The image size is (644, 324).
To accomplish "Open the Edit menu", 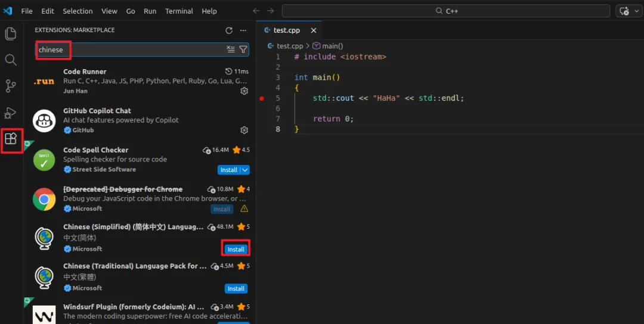I will click(x=48, y=11).
